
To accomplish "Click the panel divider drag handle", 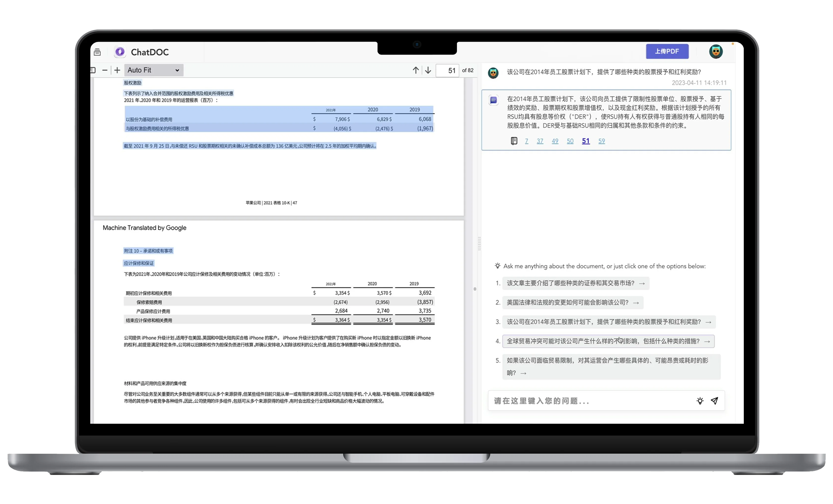I will click(479, 243).
